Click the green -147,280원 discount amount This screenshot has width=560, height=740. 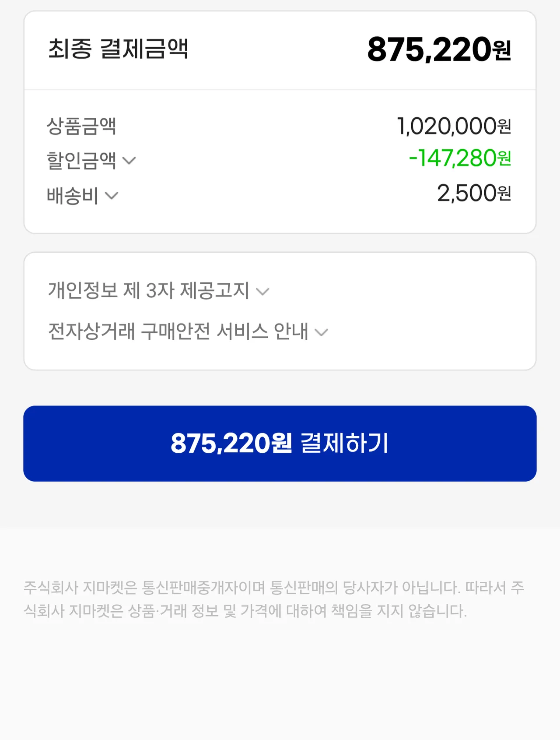tap(459, 158)
